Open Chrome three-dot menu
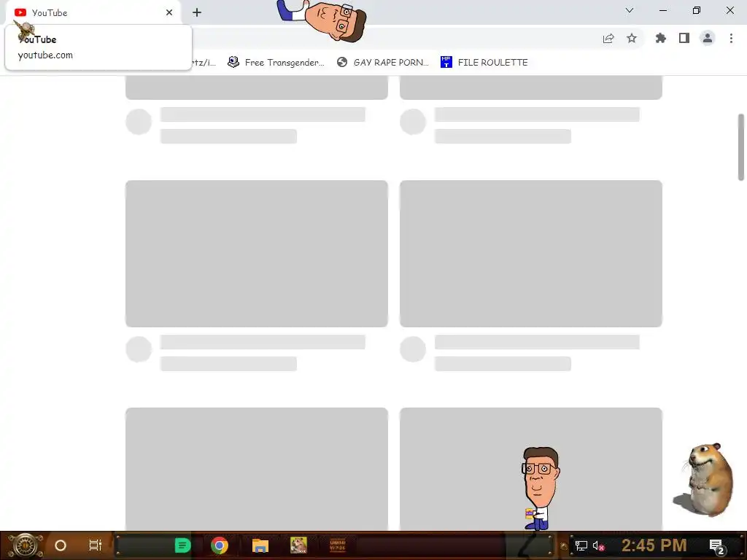This screenshot has height=560, width=747. coord(731,38)
